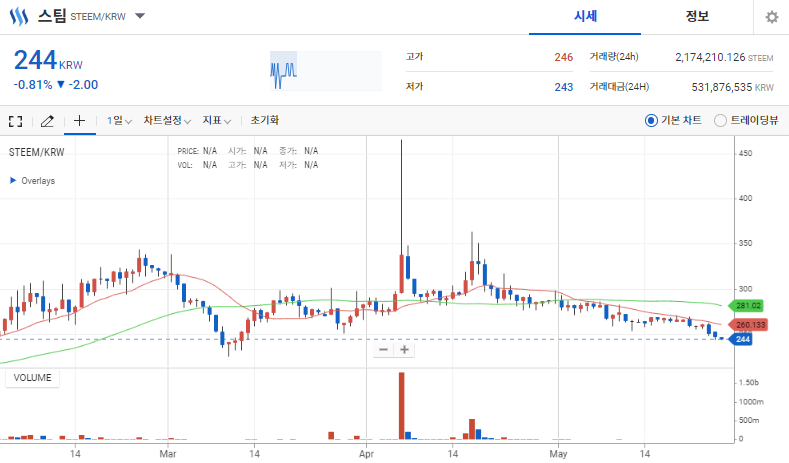789x463 pixels.
Task: Click the mini price sparkline thumbnail
Action: [x=326, y=71]
